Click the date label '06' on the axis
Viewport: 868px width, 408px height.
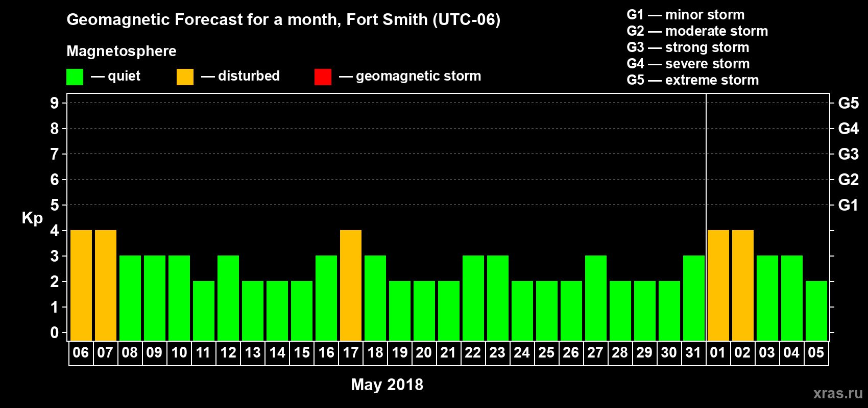click(x=81, y=352)
